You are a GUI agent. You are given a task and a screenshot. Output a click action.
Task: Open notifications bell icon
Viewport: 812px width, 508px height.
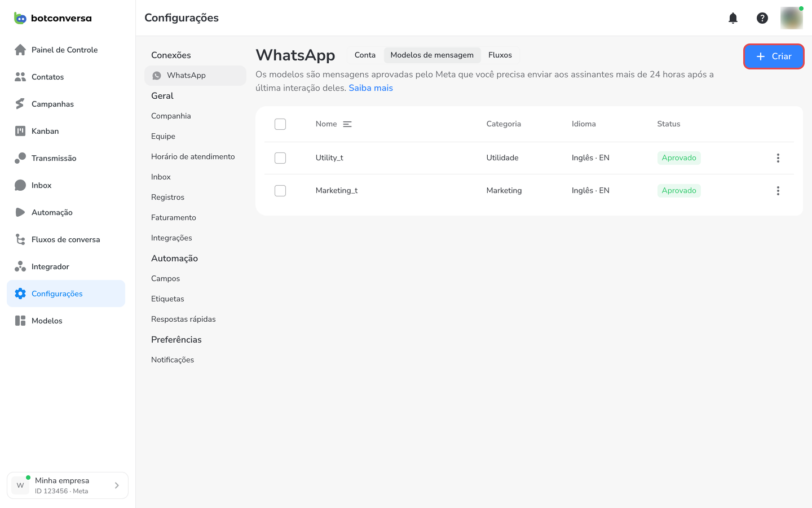click(x=733, y=18)
